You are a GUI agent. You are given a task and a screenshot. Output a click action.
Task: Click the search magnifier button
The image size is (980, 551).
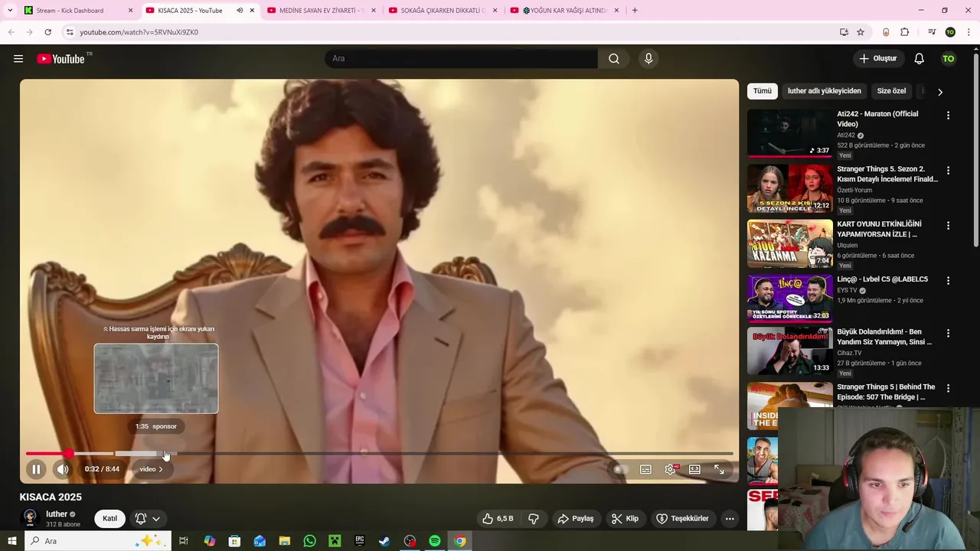click(x=614, y=59)
